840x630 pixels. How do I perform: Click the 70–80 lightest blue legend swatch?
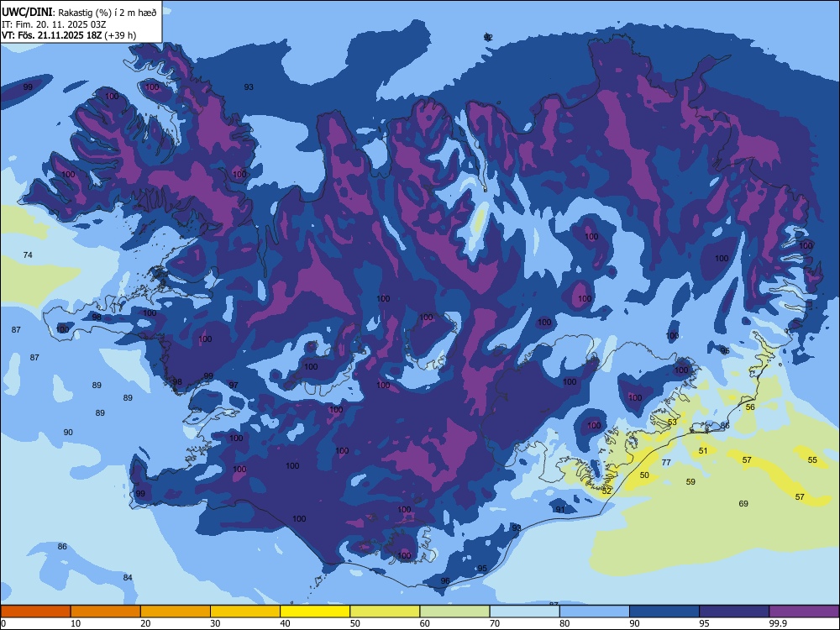[524, 612]
